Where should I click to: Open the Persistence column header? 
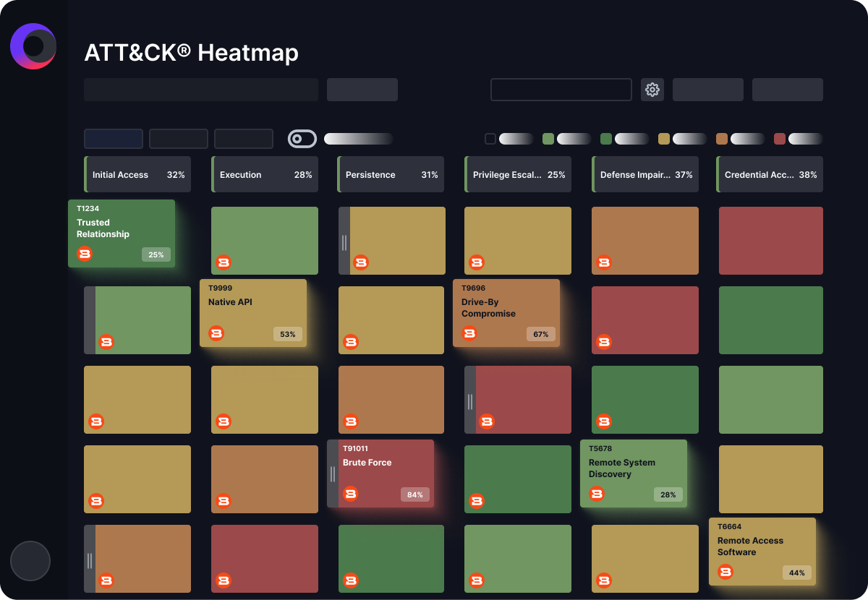391,174
